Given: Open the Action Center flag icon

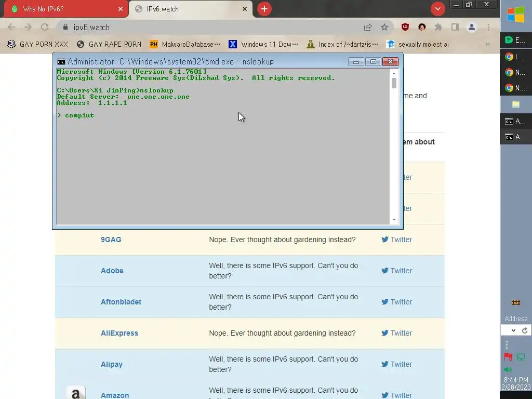Looking at the screenshot, I should click(x=508, y=357).
